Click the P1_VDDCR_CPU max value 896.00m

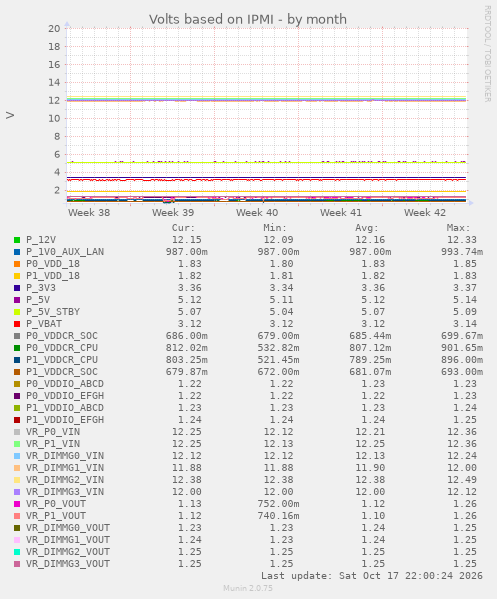(462, 360)
